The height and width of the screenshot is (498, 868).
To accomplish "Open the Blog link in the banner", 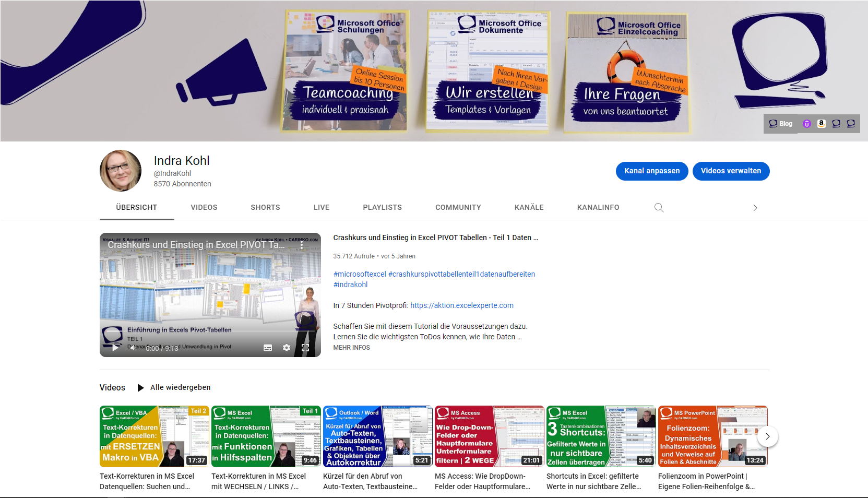I will point(780,124).
